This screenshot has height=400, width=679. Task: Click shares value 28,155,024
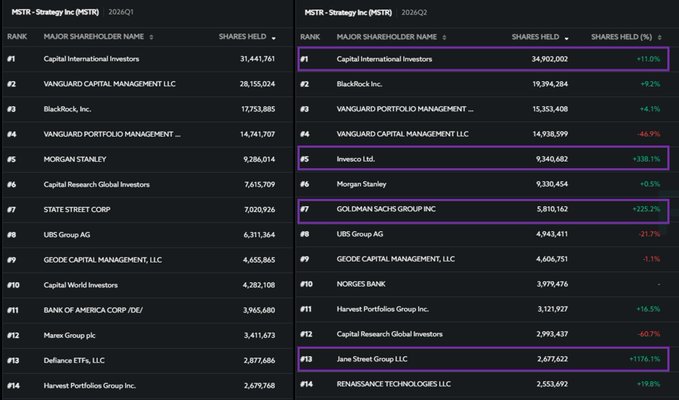coord(257,84)
